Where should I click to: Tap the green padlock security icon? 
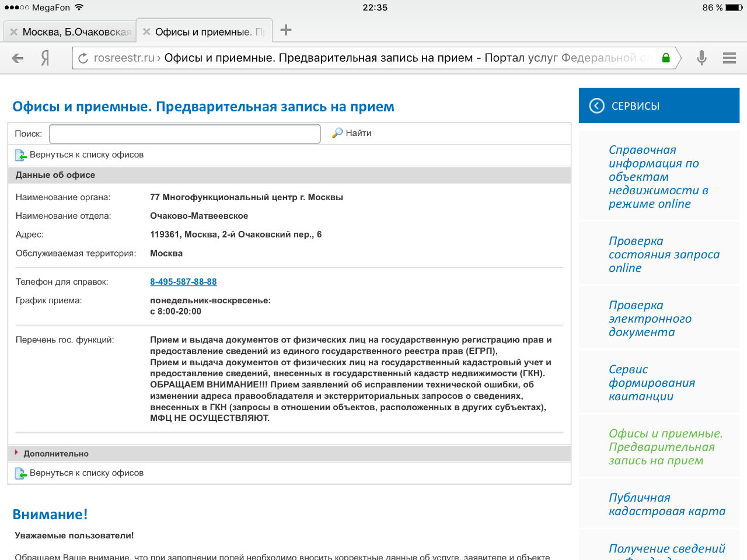click(666, 58)
